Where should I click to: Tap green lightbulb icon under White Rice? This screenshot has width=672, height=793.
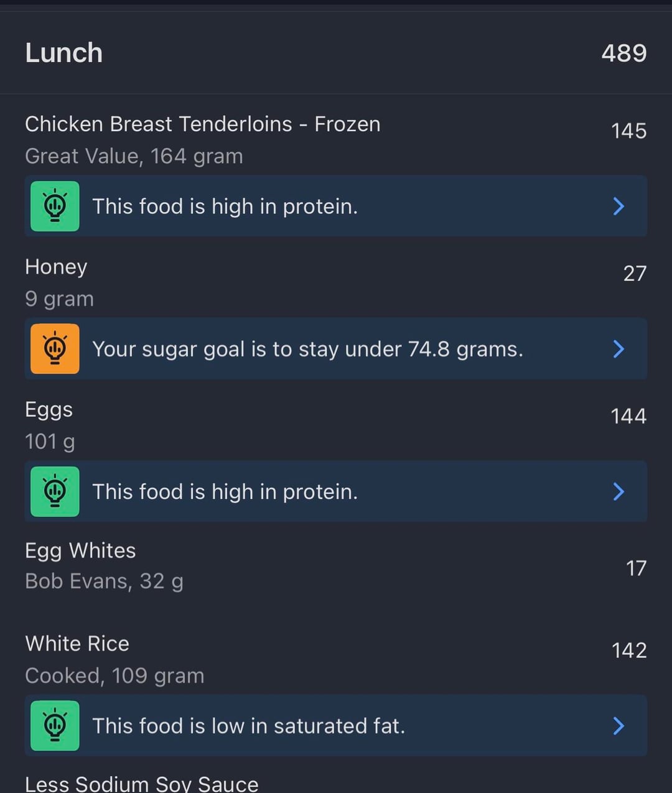[x=55, y=726]
